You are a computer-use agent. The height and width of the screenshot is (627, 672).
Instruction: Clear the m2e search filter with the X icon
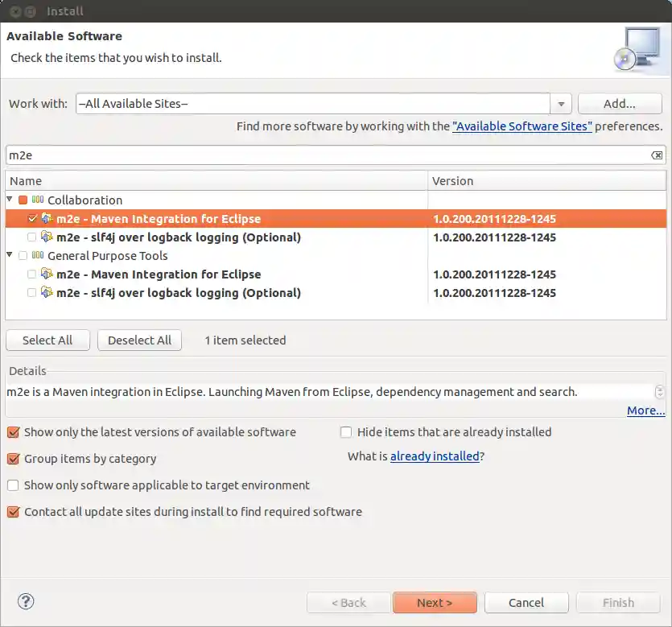(x=657, y=155)
